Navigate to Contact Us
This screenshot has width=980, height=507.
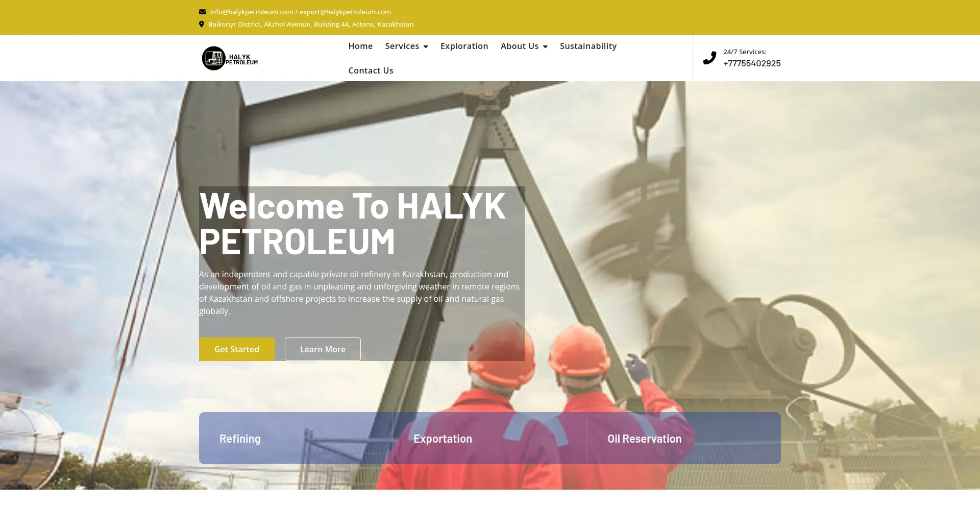click(371, 70)
